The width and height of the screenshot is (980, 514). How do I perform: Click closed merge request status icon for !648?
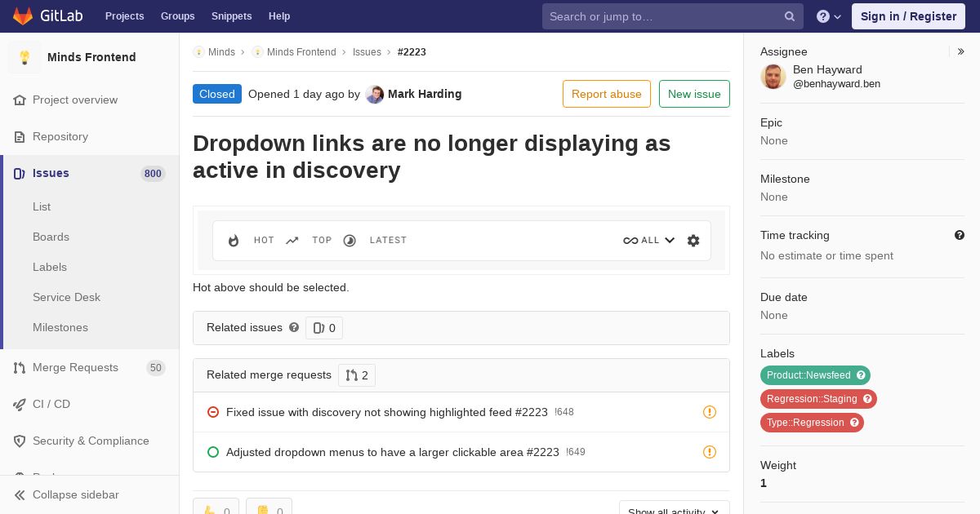coord(213,412)
